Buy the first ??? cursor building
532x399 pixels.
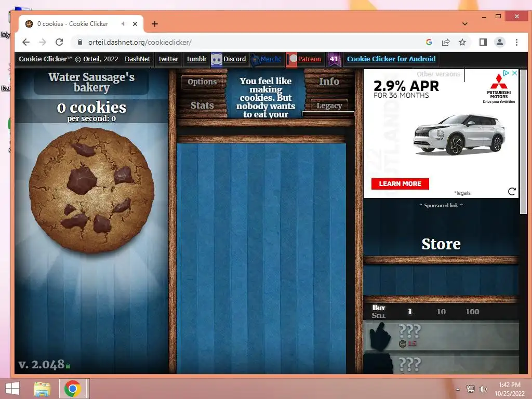pos(441,336)
